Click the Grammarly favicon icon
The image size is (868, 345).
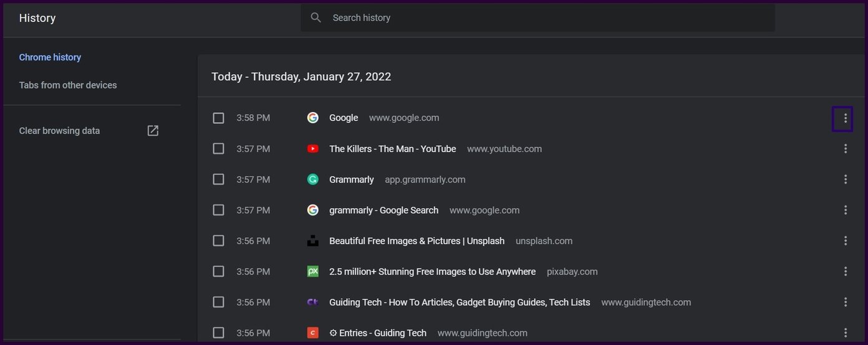point(313,179)
